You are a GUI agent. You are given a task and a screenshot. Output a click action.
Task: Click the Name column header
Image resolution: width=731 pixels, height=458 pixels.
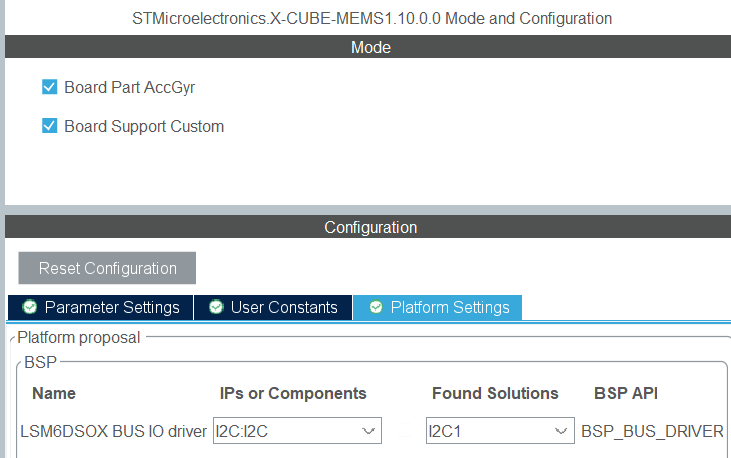[54, 393]
